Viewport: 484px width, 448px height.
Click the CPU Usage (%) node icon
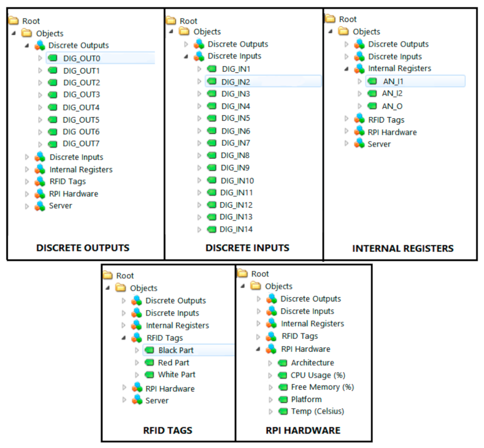click(282, 375)
